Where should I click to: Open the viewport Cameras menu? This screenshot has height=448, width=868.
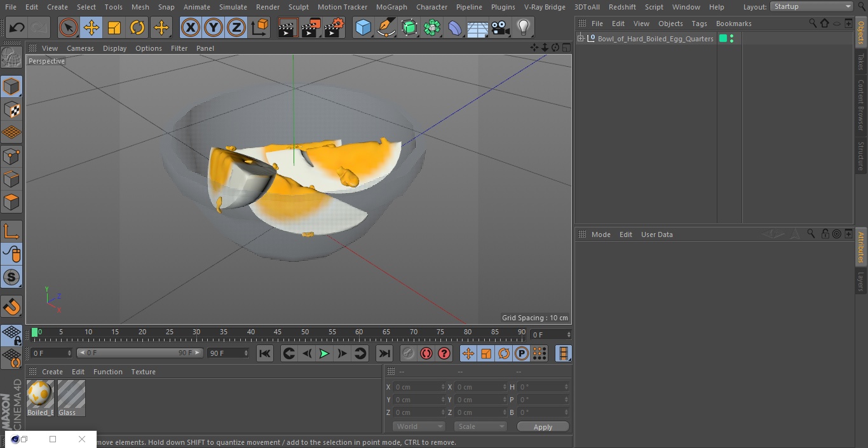80,48
